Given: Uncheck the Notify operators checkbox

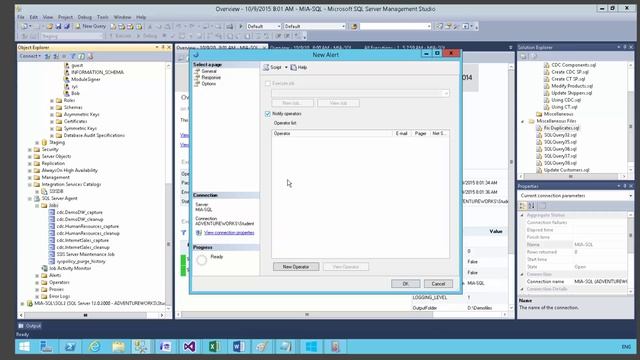Looking at the screenshot, I should [268, 113].
